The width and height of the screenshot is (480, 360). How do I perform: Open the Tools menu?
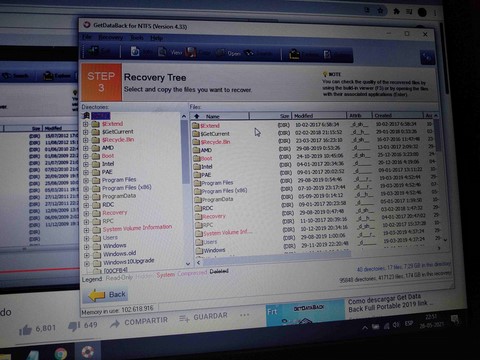[137, 38]
